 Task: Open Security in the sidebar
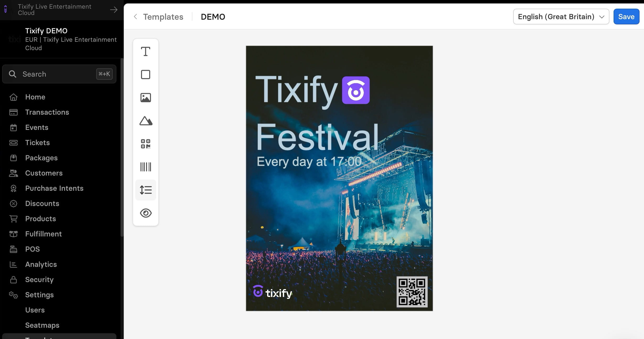(x=39, y=280)
